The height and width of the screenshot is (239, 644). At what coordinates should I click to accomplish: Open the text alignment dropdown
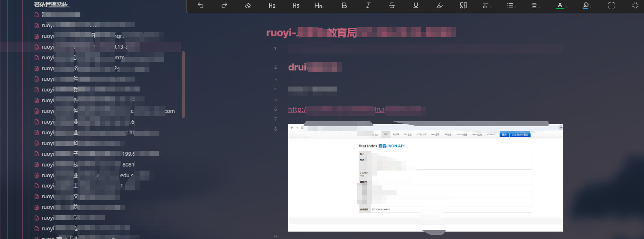pyautogui.click(x=535, y=5)
